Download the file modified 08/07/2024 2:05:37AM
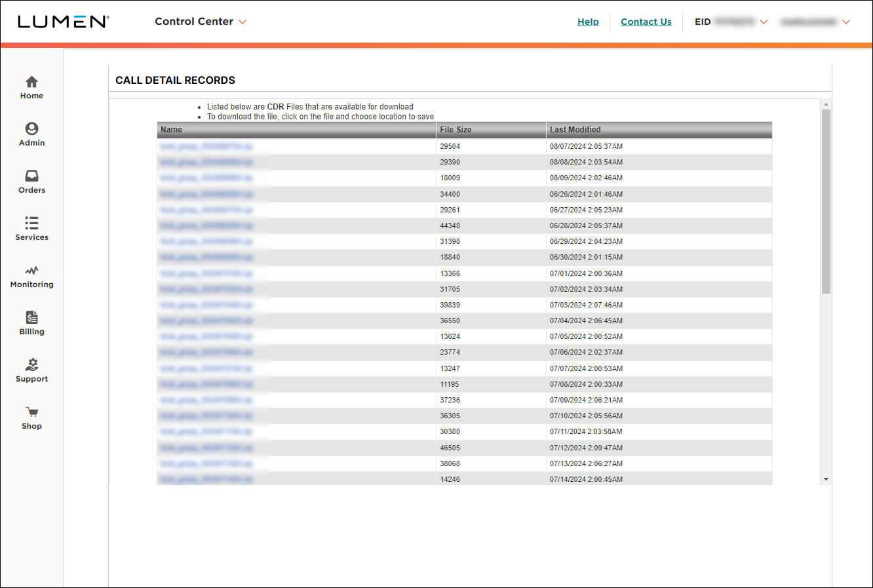The width and height of the screenshot is (873, 588). 206,146
